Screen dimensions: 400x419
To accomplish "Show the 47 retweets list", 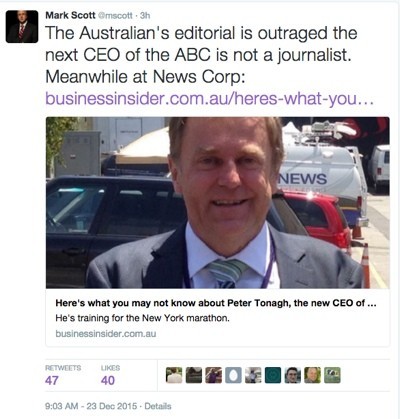I will point(63,375).
